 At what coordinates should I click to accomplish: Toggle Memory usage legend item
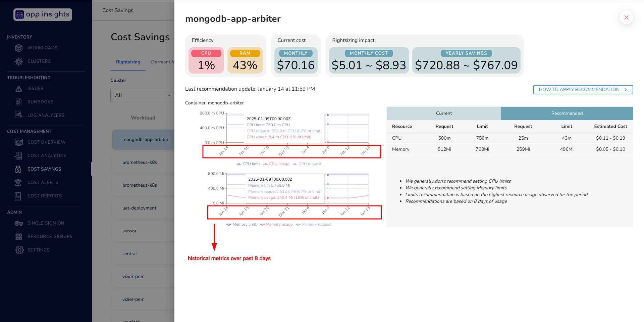pyautogui.click(x=276, y=224)
